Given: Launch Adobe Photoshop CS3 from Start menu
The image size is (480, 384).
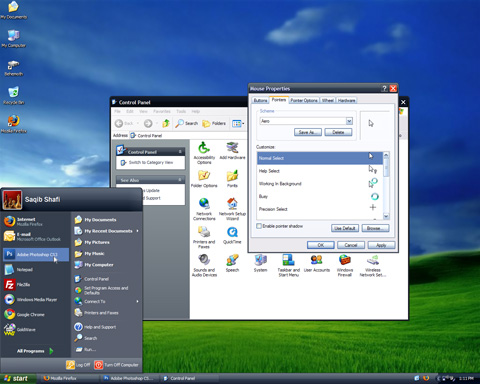Looking at the screenshot, I should point(36,254).
